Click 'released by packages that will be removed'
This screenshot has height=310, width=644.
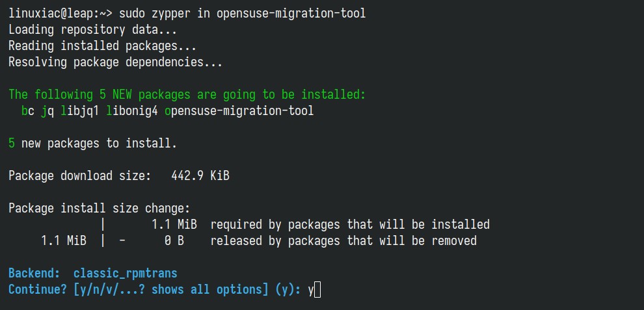click(343, 241)
